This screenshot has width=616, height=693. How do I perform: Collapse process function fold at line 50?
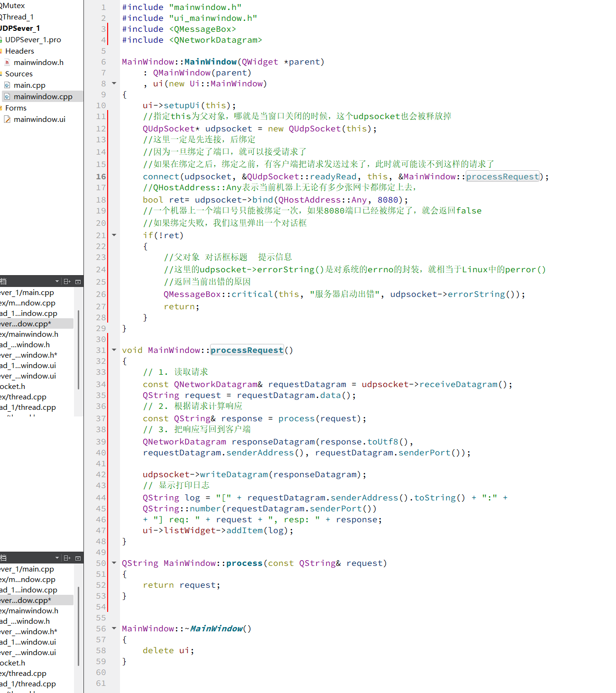(114, 563)
